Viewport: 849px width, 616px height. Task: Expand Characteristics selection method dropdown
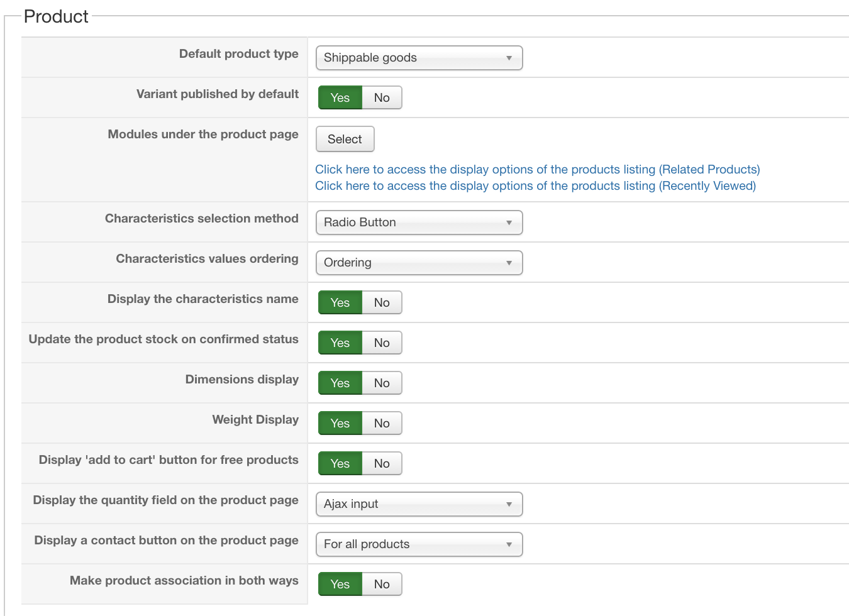419,223
